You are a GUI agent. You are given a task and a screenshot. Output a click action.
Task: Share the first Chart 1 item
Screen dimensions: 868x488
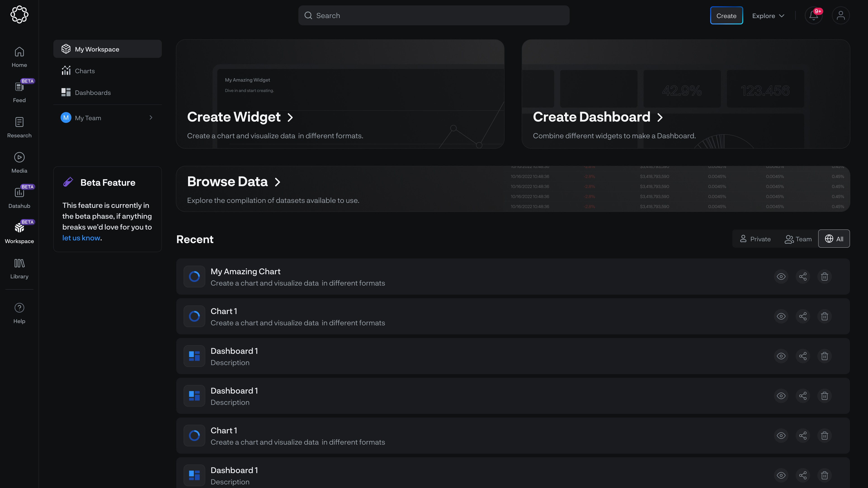point(803,316)
